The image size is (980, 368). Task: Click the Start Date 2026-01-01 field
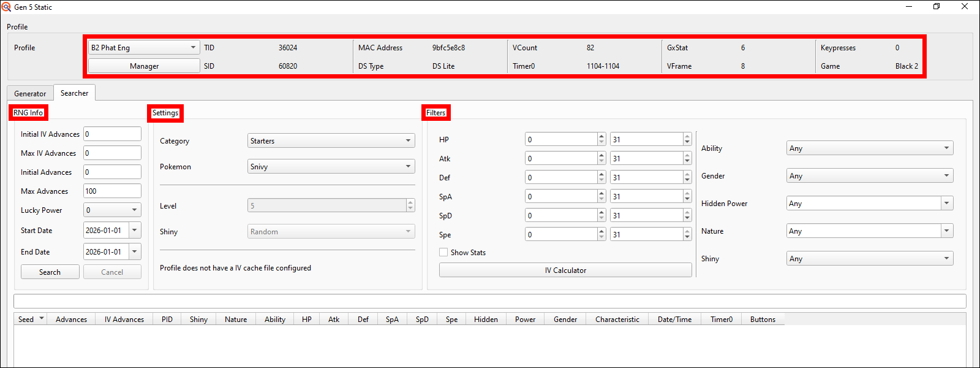click(x=106, y=230)
